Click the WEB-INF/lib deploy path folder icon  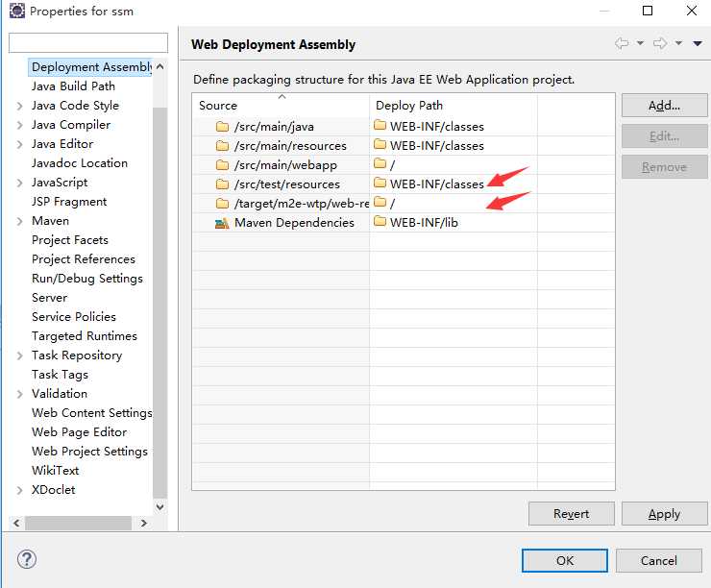tap(380, 221)
